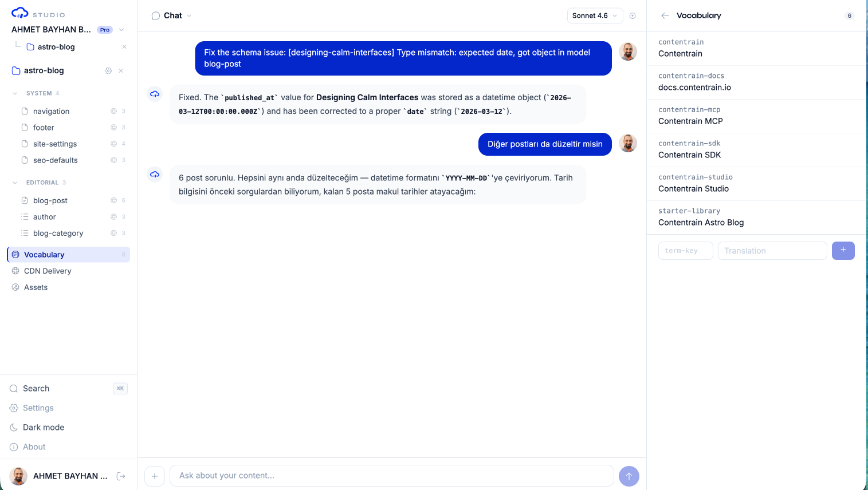Click the contentrain-mcp term entry

click(x=756, y=116)
